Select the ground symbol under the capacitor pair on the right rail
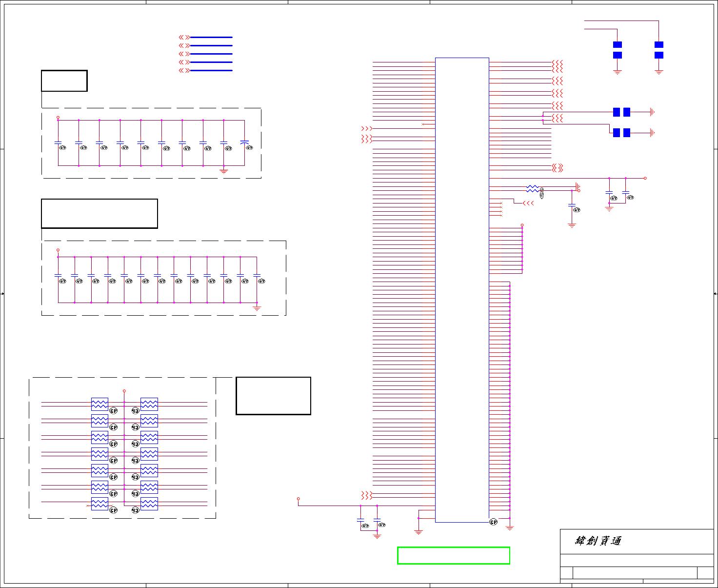Screen dimensions: 718x588 click(609, 208)
